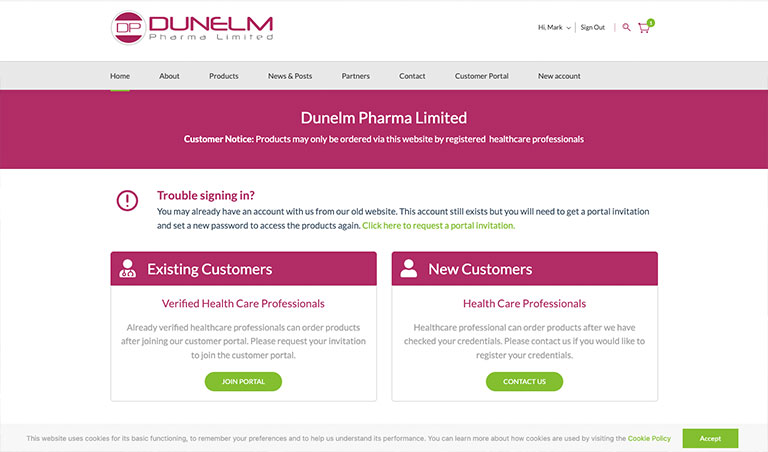Navigate to Customer Portal
768x452 pixels.
click(x=481, y=76)
